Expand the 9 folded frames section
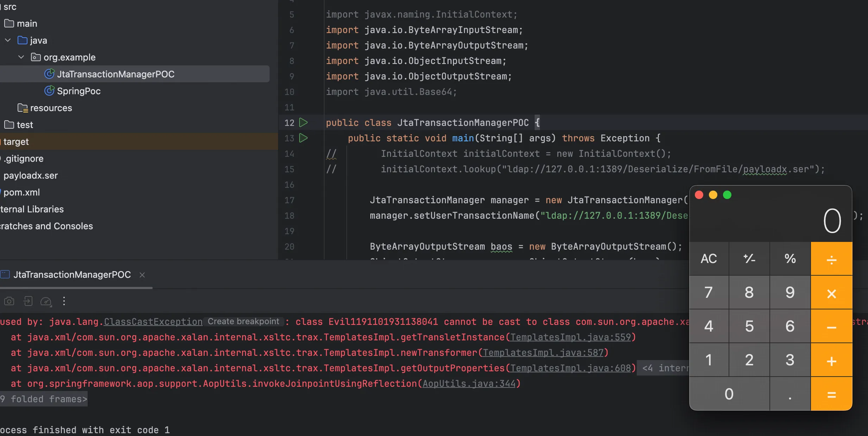Viewport: 868px width, 436px height. [x=44, y=399]
